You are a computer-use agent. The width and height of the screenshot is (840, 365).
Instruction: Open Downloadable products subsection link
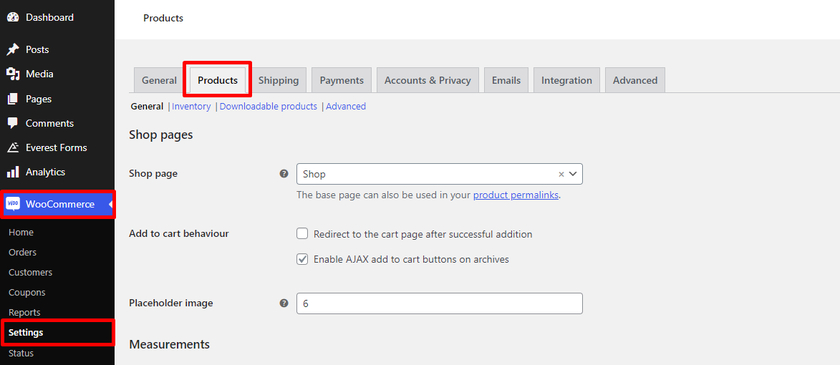point(268,106)
